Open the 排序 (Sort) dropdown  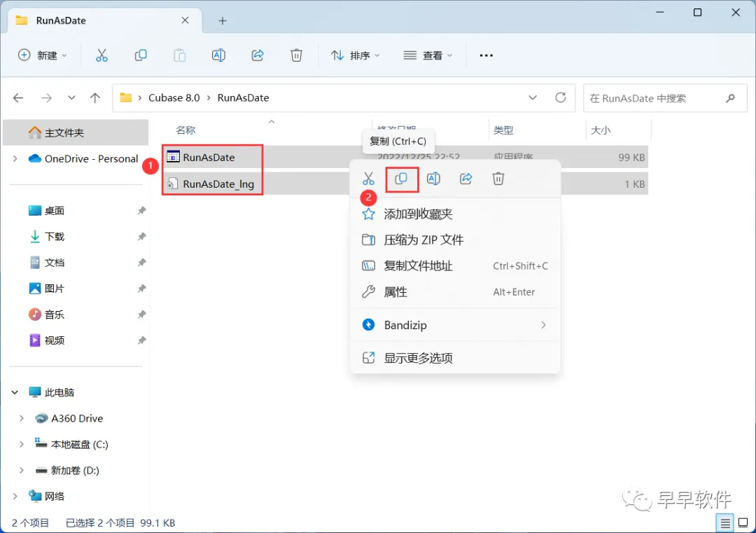[x=356, y=55]
